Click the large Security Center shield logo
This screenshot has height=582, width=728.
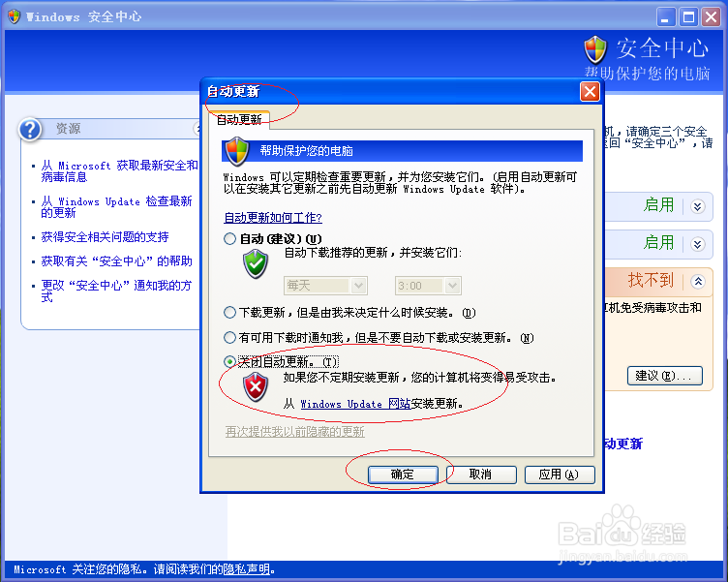595,49
